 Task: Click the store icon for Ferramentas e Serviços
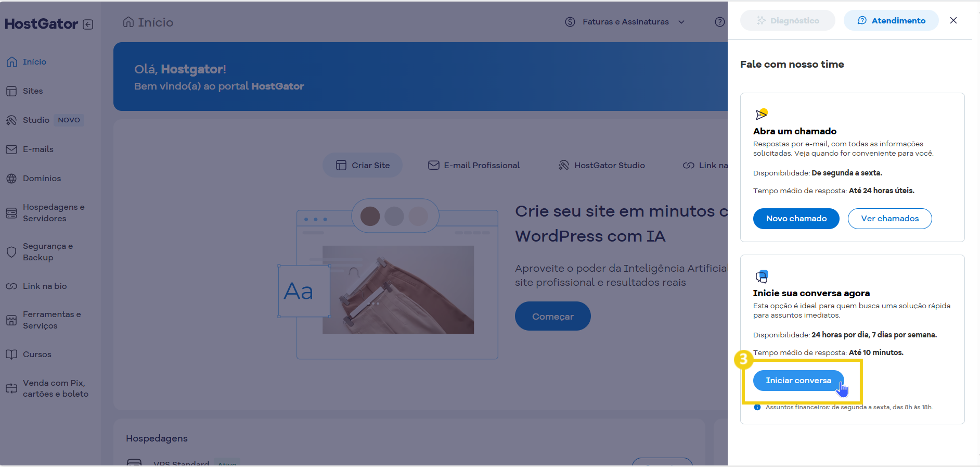click(x=11, y=320)
